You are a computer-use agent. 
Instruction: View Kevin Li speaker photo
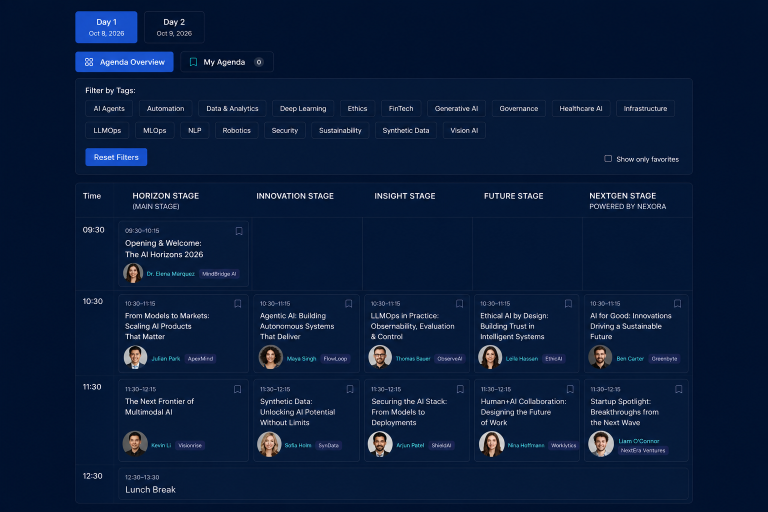click(x=135, y=443)
